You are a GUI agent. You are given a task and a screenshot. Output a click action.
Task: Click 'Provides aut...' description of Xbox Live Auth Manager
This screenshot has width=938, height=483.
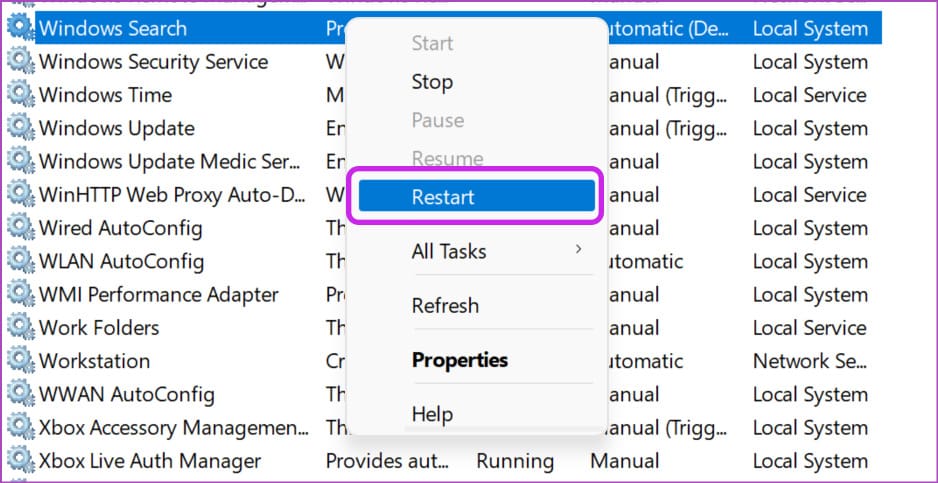387,462
